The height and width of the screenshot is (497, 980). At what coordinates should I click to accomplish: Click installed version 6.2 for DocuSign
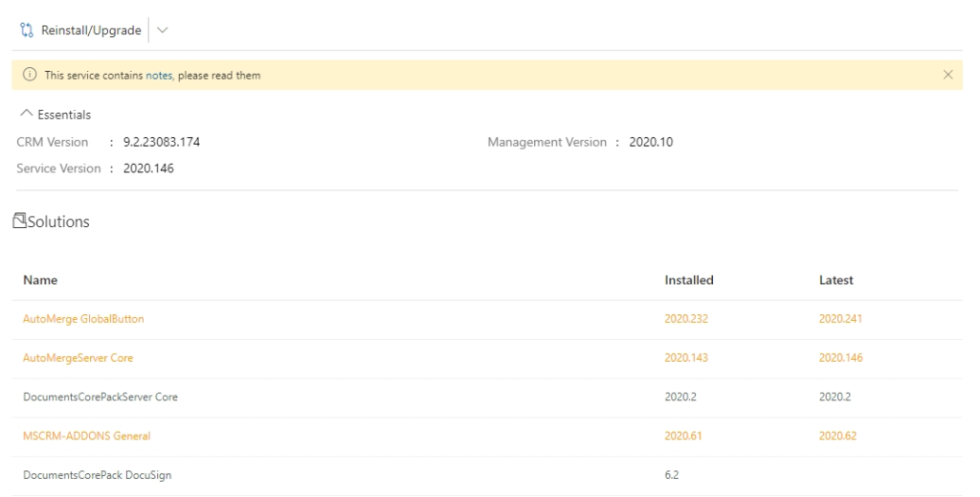point(671,475)
